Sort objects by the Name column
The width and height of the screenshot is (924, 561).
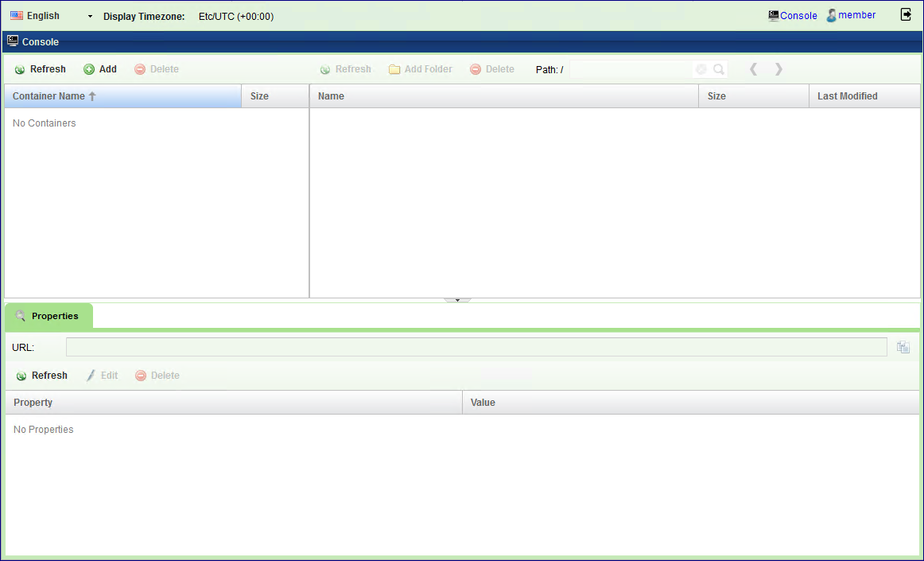click(504, 96)
